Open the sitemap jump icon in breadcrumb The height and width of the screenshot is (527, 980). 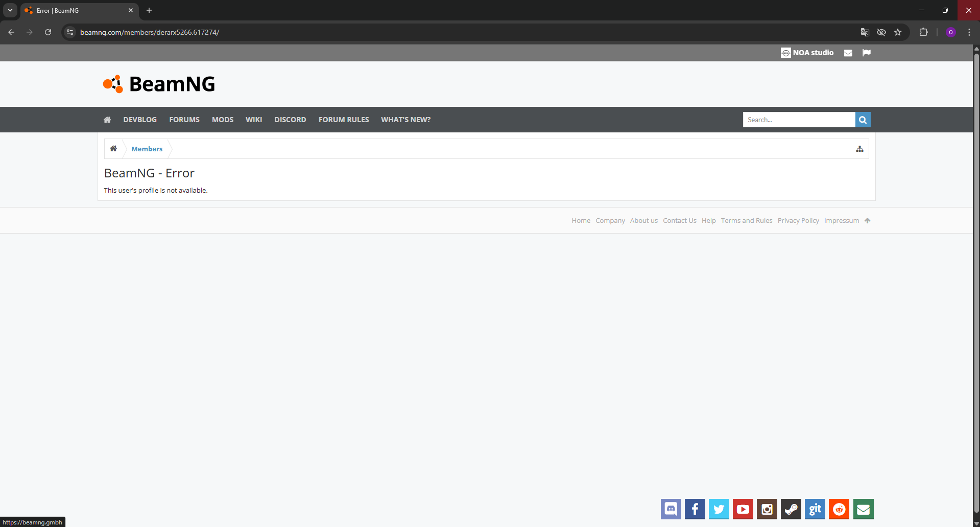tap(859, 149)
